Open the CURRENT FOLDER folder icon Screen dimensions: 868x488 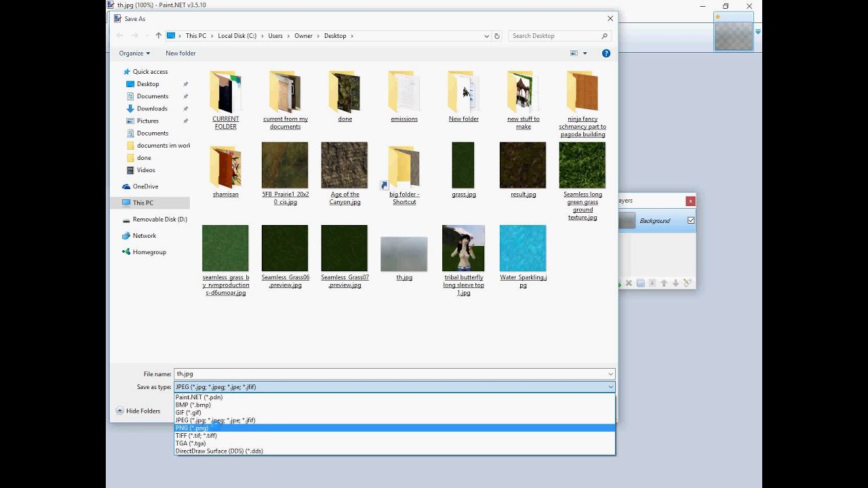[x=225, y=92]
